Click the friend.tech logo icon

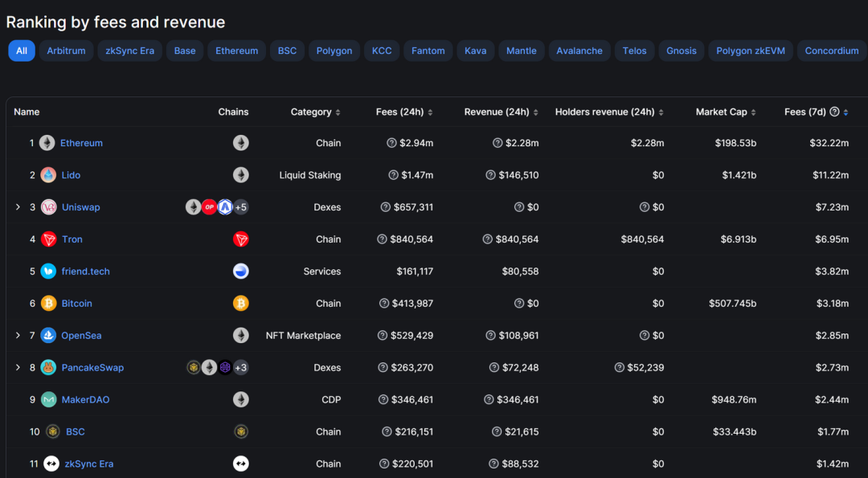pyautogui.click(x=49, y=271)
